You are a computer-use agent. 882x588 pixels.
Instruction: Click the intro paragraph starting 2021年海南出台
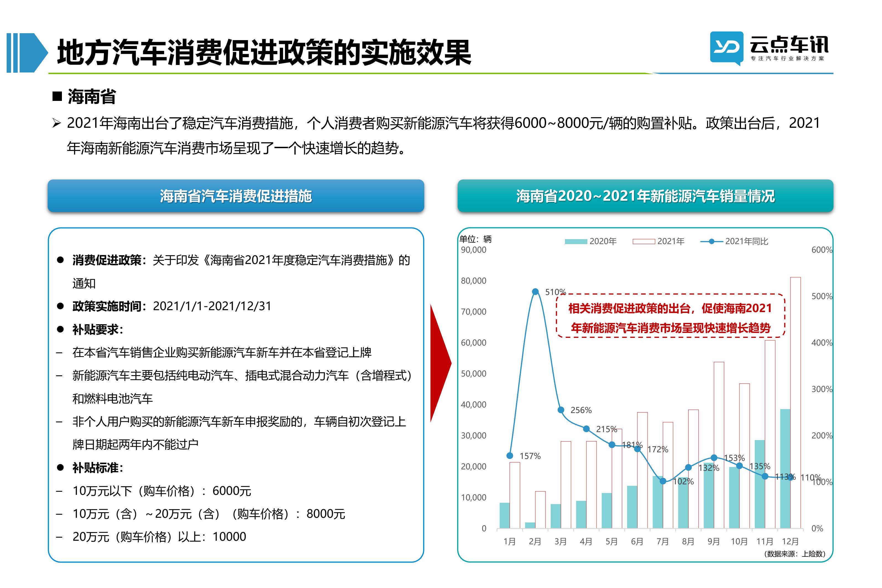[443, 135]
